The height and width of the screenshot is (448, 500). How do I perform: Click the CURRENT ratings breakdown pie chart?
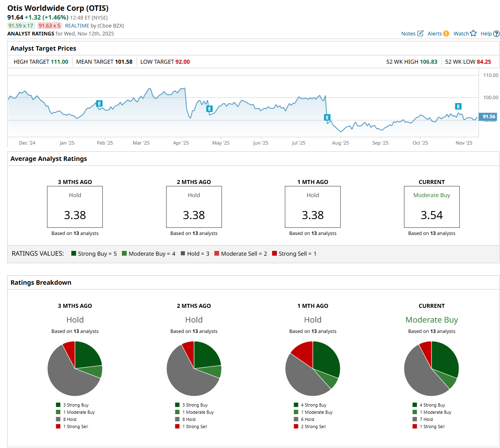pyautogui.click(x=431, y=368)
